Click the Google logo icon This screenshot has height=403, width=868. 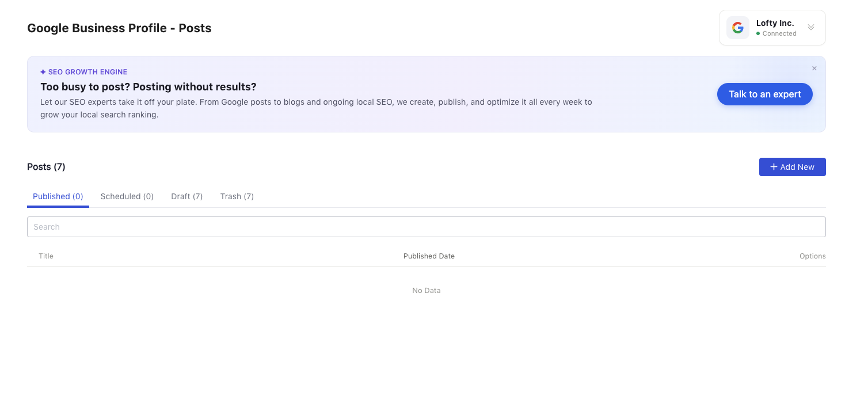tap(738, 28)
